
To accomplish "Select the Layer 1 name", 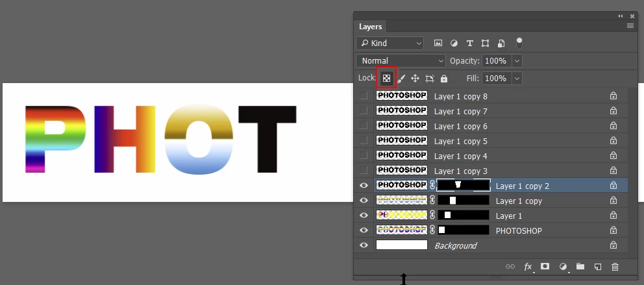I will click(508, 216).
